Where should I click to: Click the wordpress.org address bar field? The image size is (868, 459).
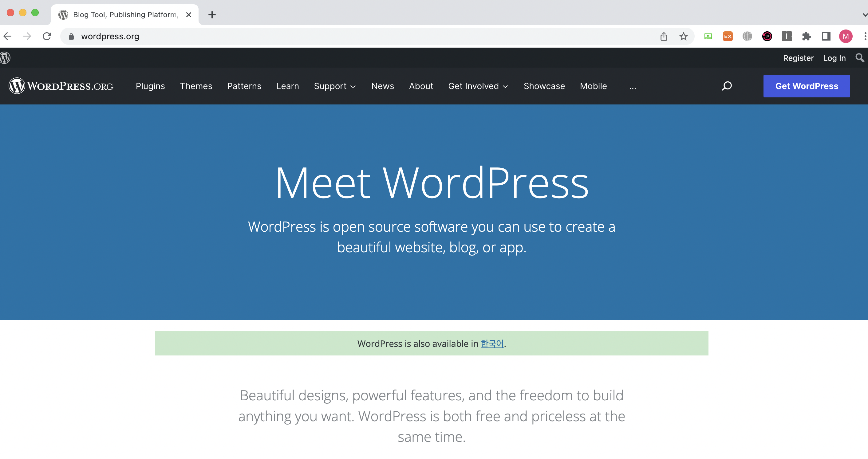[337, 36]
